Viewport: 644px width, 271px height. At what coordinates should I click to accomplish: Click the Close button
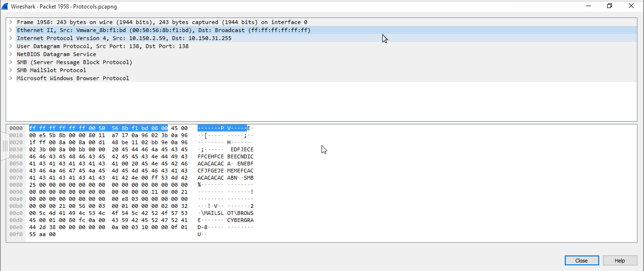(581, 261)
